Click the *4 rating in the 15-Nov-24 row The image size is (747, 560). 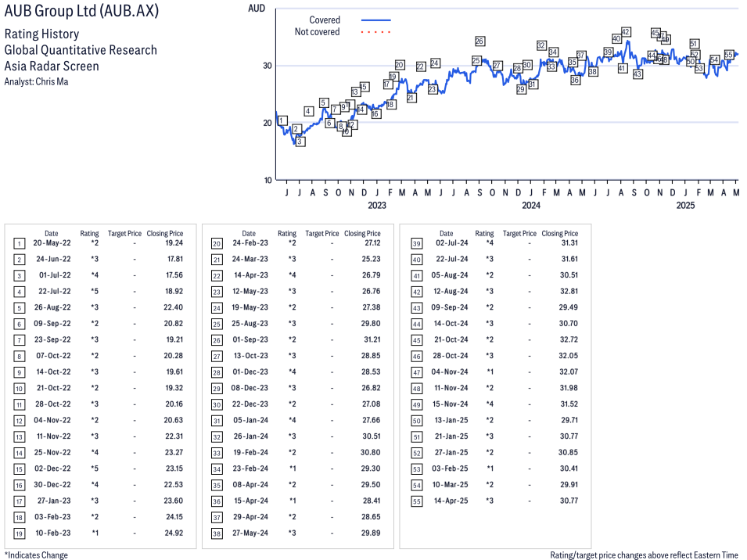pos(490,404)
